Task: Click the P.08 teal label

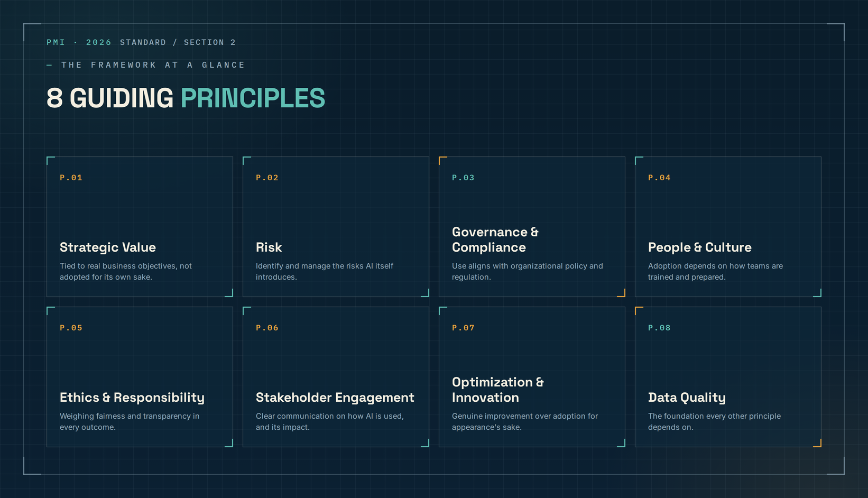Action: point(659,328)
